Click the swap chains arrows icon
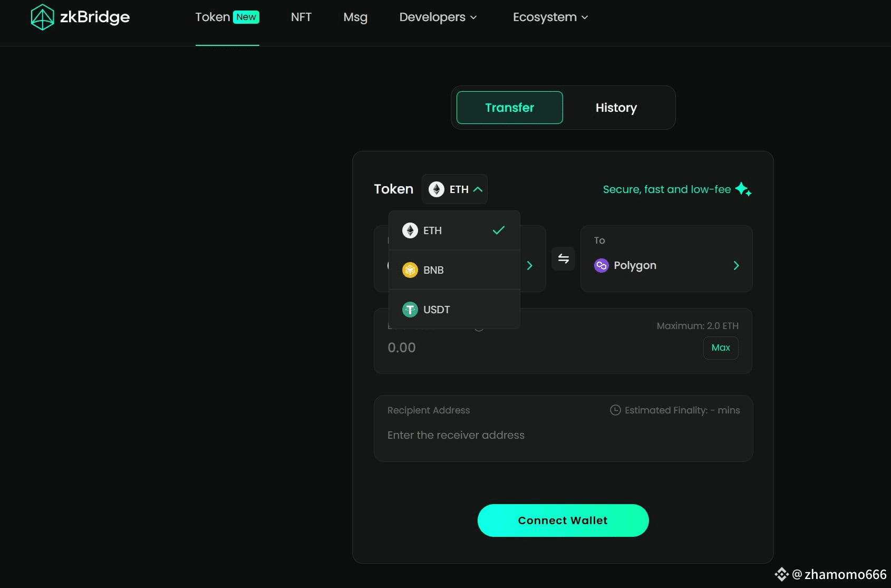The height and width of the screenshot is (588, 891). tap(563, 258)
